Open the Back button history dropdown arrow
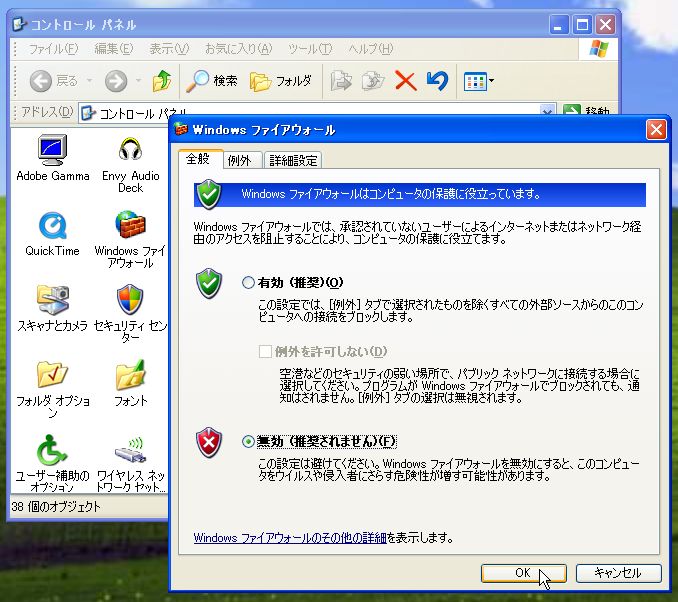Screen dimensions: 678x602 [x=89, y=80]
